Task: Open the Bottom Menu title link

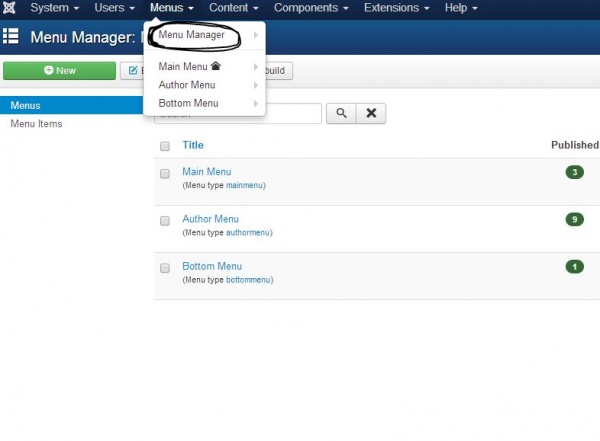Action: pos(212,266)
